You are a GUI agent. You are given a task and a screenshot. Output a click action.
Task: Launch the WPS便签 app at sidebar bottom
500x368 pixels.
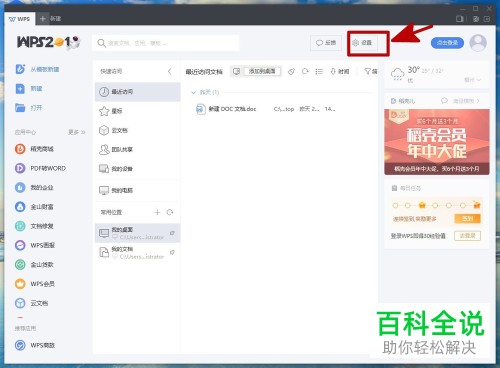[x=35, y=345]
